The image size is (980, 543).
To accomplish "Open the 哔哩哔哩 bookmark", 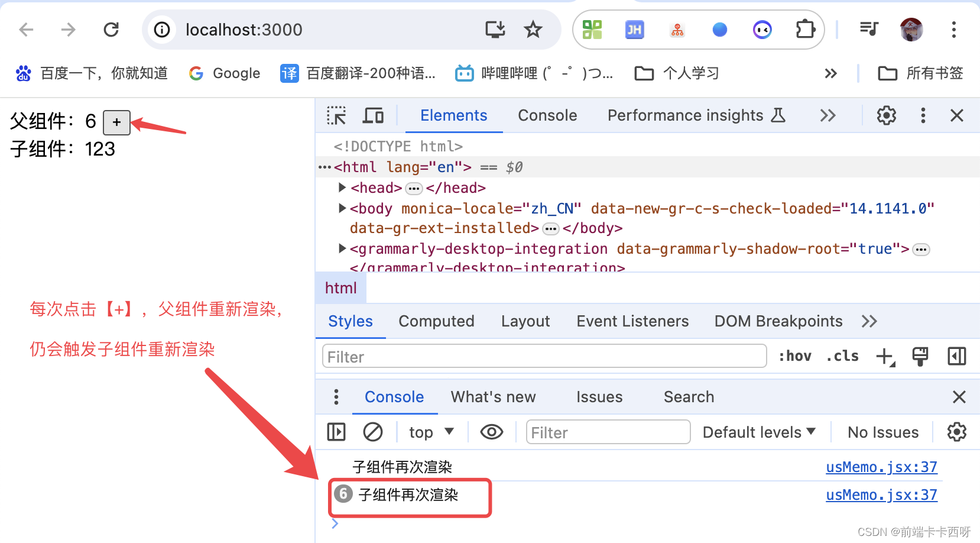I will pyautogui.click(x=534, y=73).
